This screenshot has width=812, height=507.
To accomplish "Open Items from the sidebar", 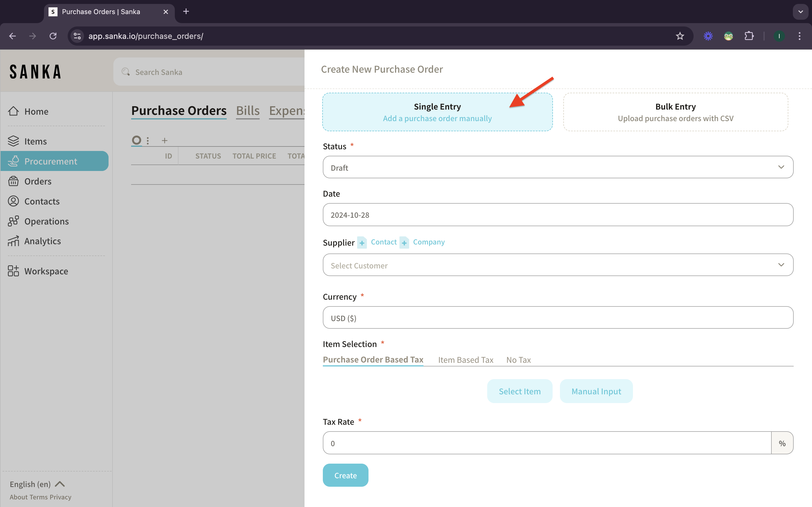I will (35, 141).
